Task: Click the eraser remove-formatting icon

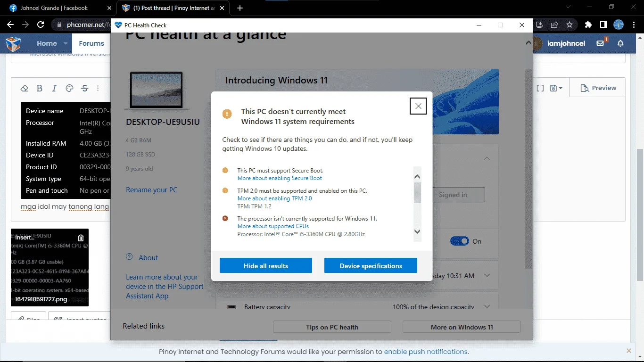Action: (25, 88)
